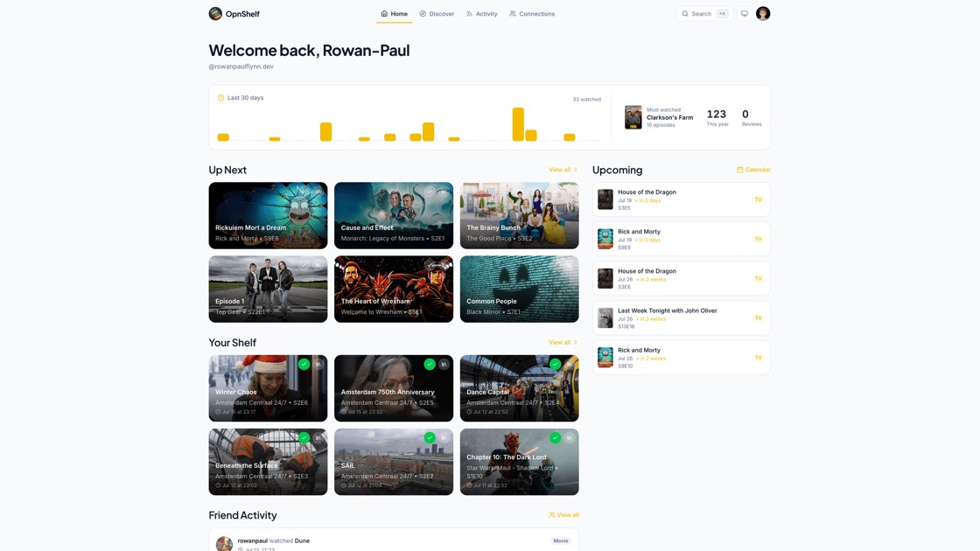Go to the Home tab
This screenshot has width=980, height=551.
tap(395, 14)
